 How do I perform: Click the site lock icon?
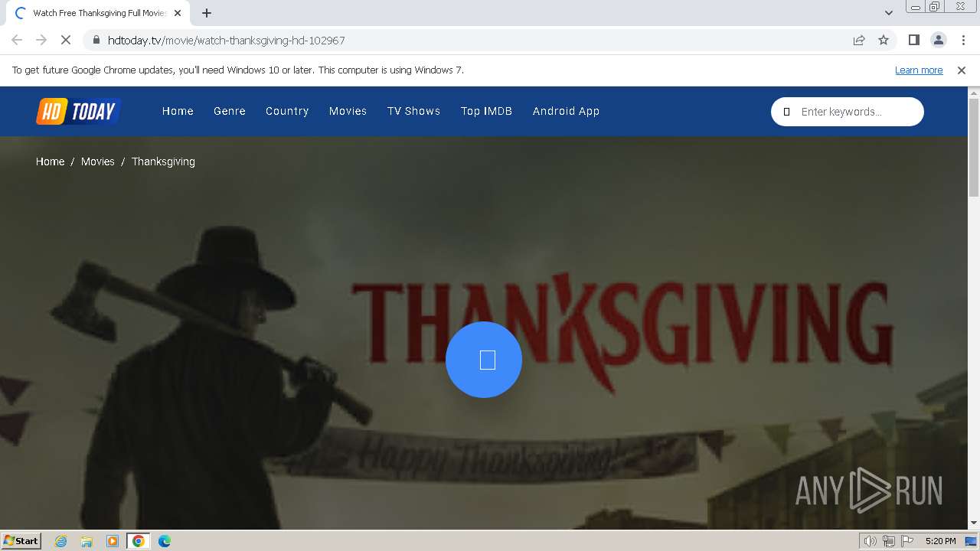pos(96,40)
